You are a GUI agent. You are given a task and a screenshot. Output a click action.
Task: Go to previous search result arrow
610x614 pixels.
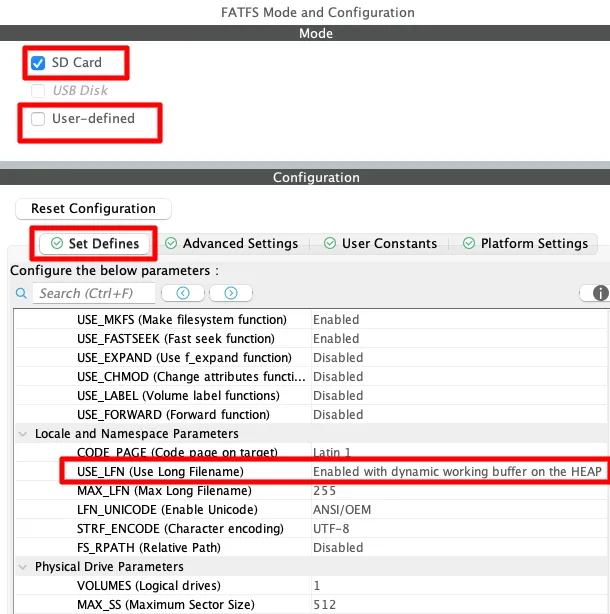pos(183,293)
